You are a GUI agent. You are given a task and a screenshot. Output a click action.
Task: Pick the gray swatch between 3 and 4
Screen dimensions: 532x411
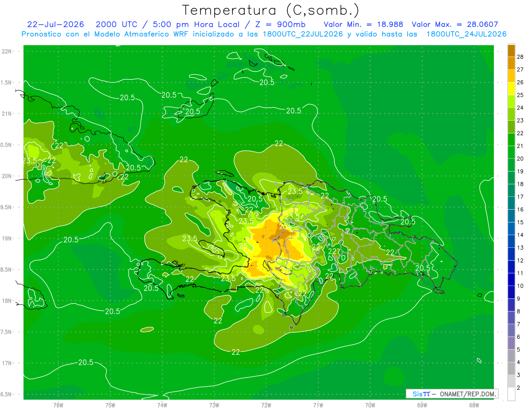(x=511, y=369)
